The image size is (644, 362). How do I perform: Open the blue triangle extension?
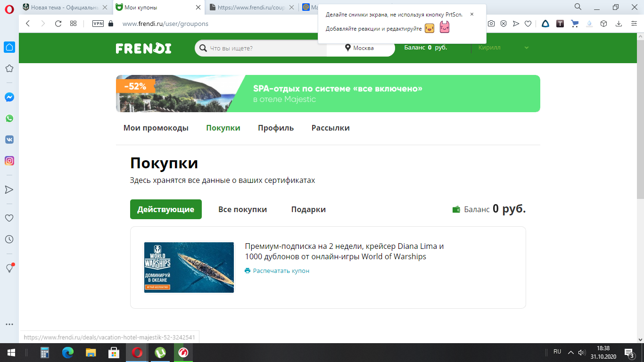(x=545, y=24)
